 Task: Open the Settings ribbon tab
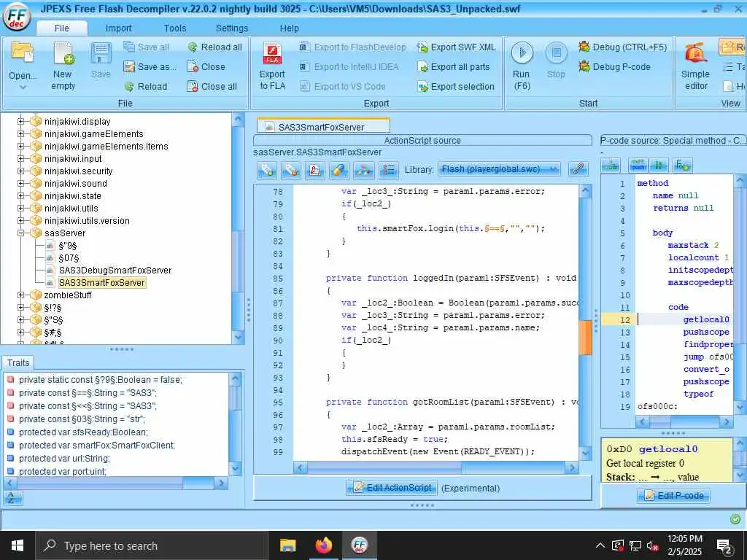point(231,28)
